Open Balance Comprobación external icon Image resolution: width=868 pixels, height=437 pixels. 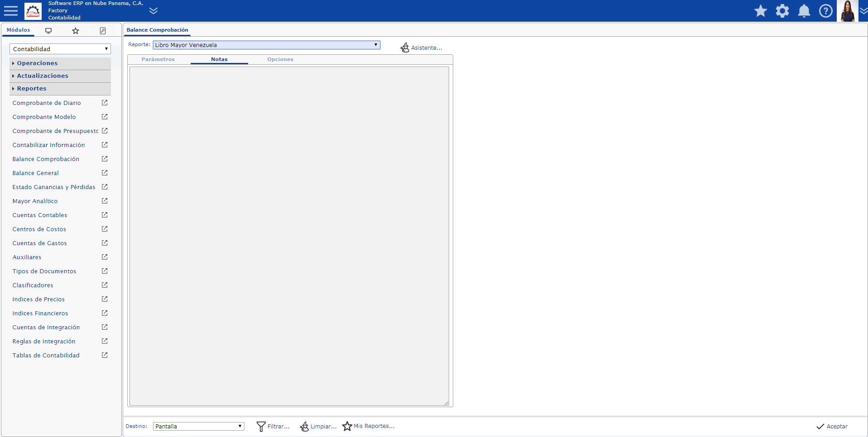pyautogui.click(x=105, y=159)
